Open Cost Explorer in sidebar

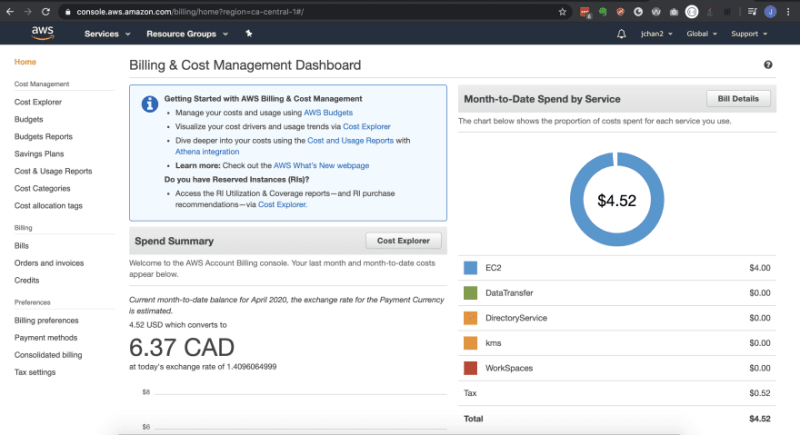tap(38, 102)
